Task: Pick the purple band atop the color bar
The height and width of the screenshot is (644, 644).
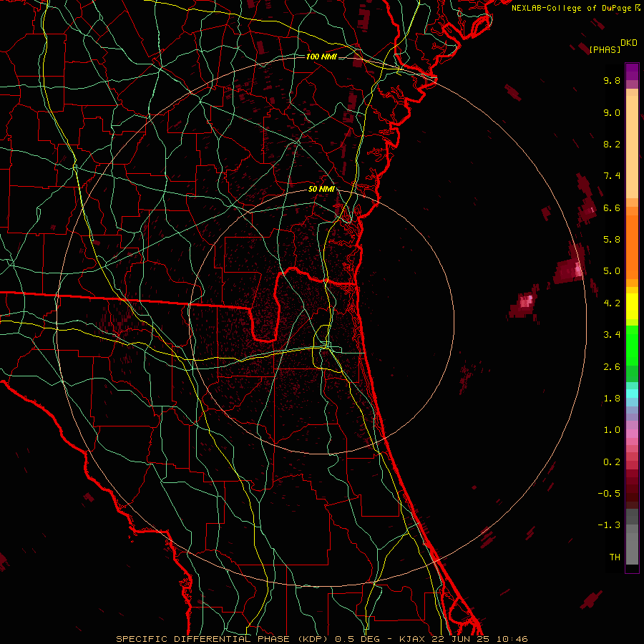Action: (x=632, y=72)
